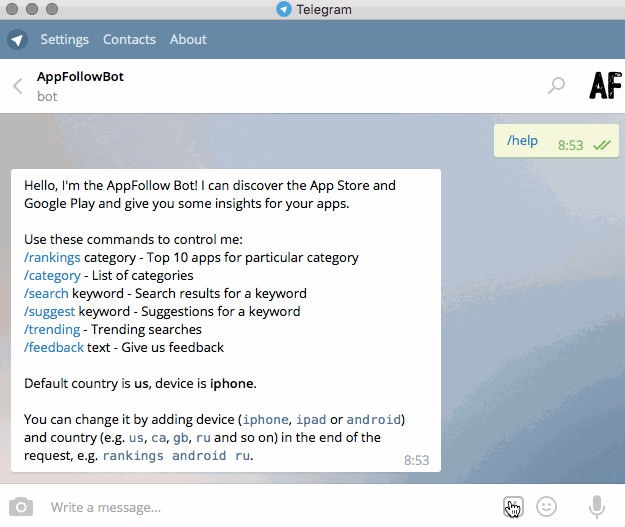This screenshot has height=527, width=625.
Task: Click the /rankings command link
Action: (x=52, y=257)
